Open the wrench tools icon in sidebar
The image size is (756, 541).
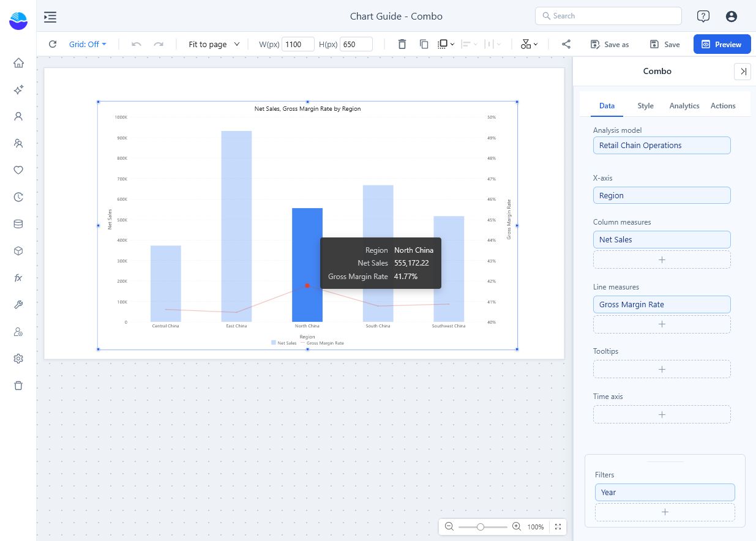pyautogui.click(x=18, y=305)
